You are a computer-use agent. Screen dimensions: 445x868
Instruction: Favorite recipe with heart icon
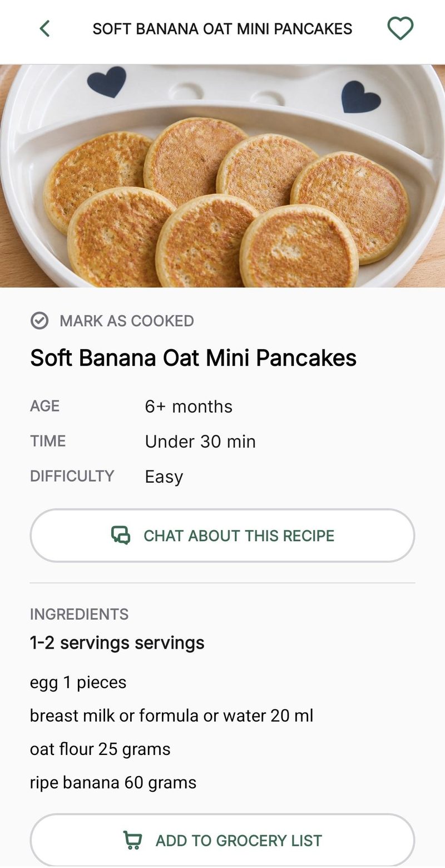(400, 28)
